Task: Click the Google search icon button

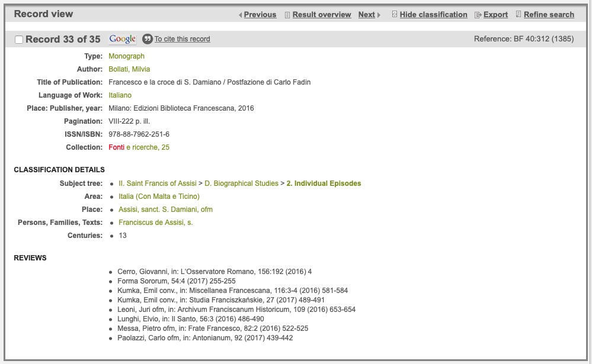Action: 123,39
